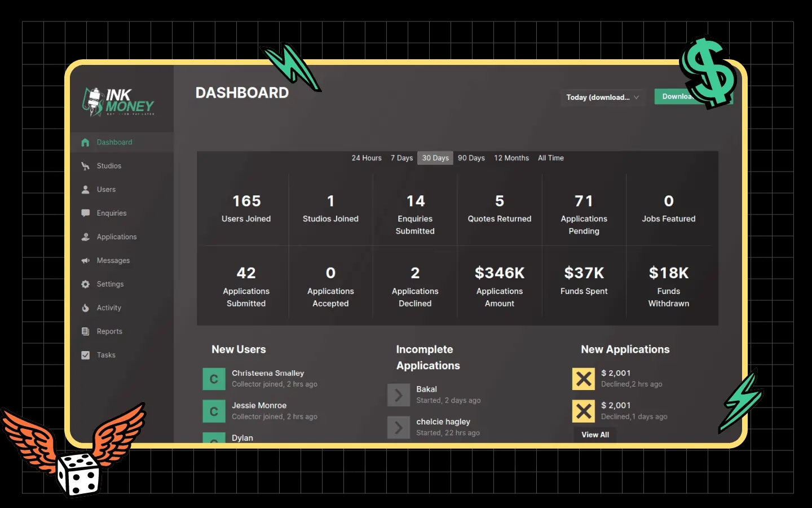Image resolution: width=812 pixels, height=508 pixels.
Task: Click the Users person icon
Action: point(85,190)
